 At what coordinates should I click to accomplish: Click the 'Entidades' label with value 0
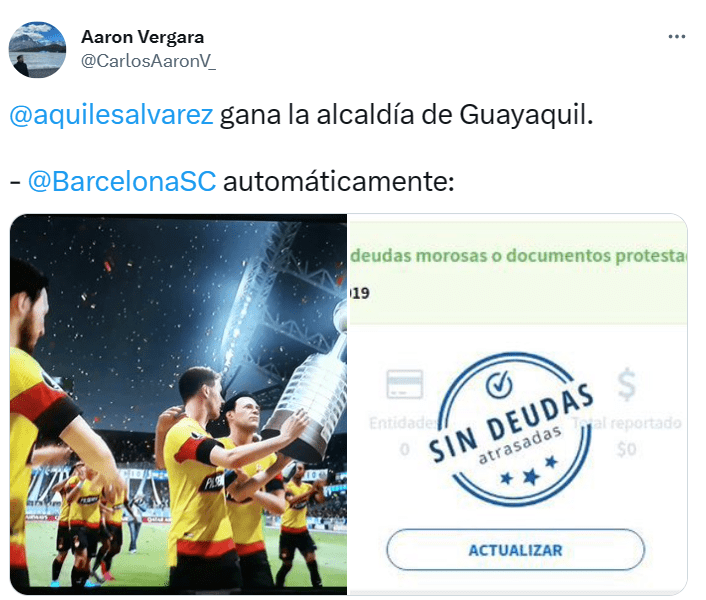[403, 436]
